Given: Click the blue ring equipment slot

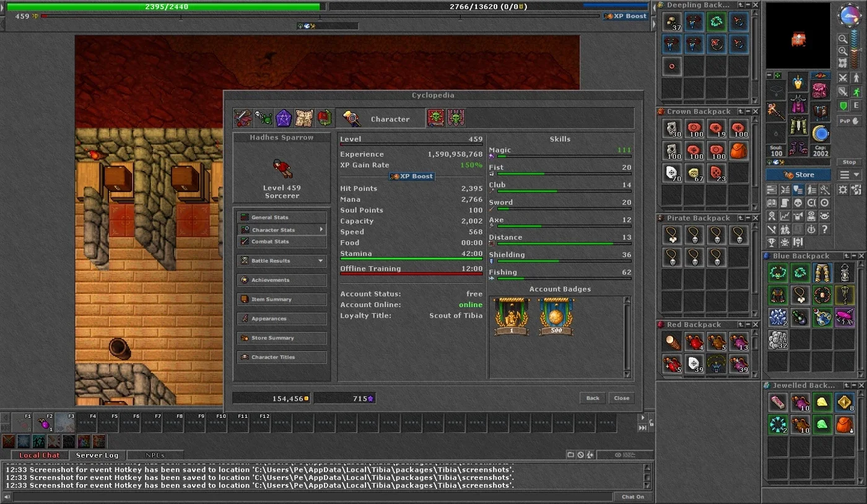Looking at the screenshot, I should tap(821, 134).
